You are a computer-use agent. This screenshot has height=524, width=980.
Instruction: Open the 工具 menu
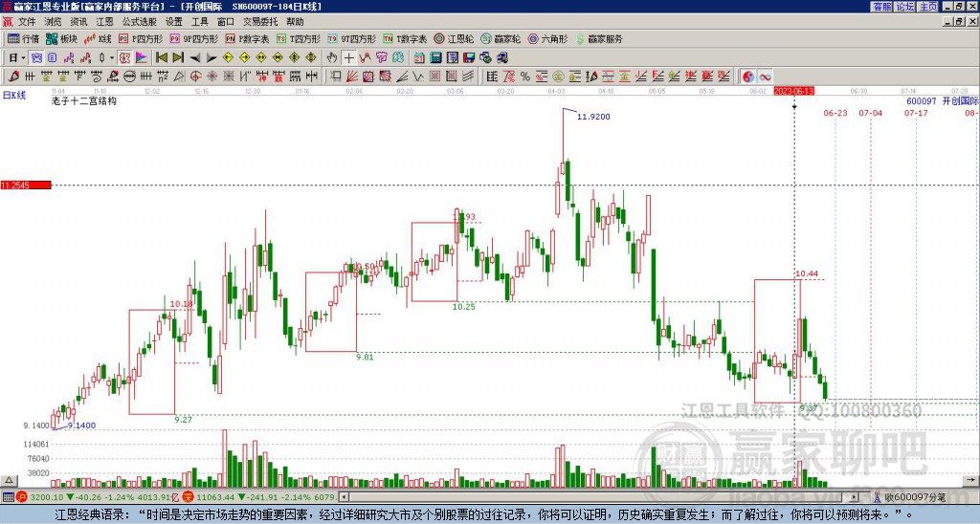(199, 22)
